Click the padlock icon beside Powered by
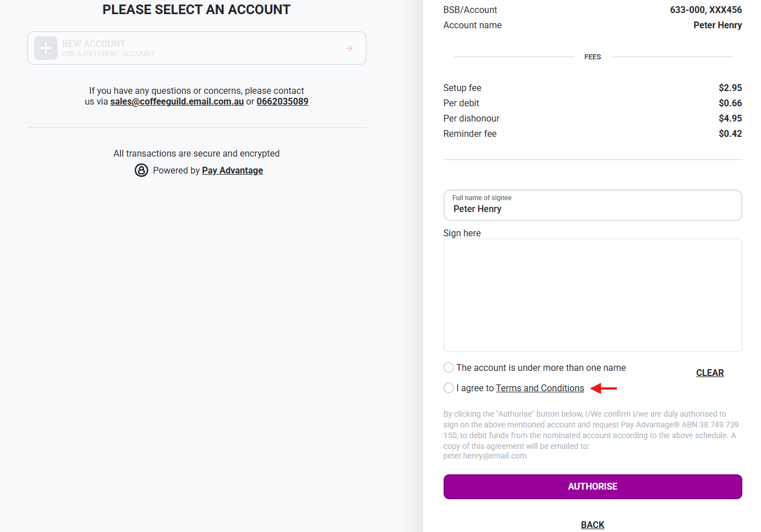 click(141, 170)
